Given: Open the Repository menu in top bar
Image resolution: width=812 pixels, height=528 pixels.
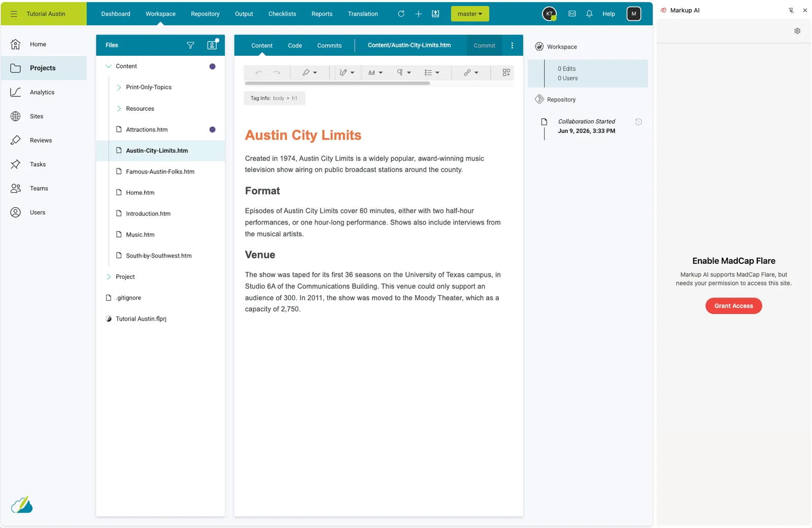Looking at the screenshot, I should [205, 14].
